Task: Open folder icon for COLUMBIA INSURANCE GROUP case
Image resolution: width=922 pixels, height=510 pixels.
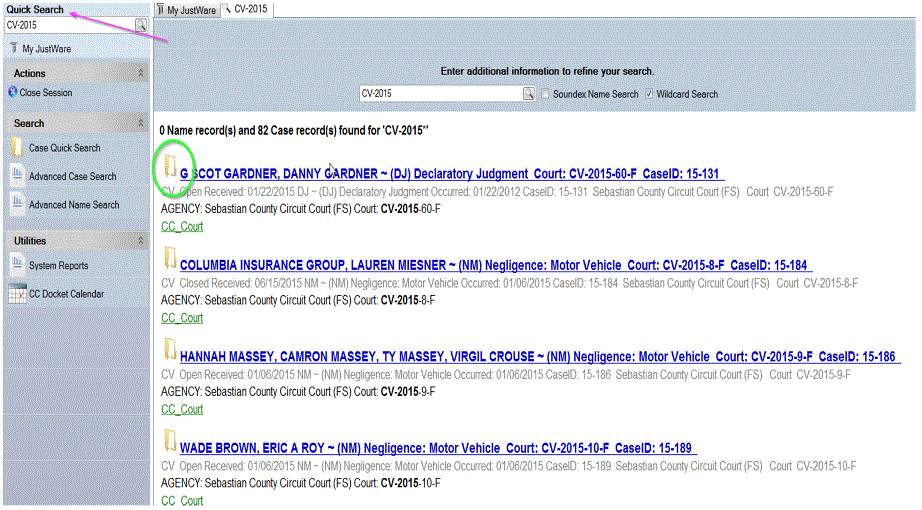Action: click(170, 257)
